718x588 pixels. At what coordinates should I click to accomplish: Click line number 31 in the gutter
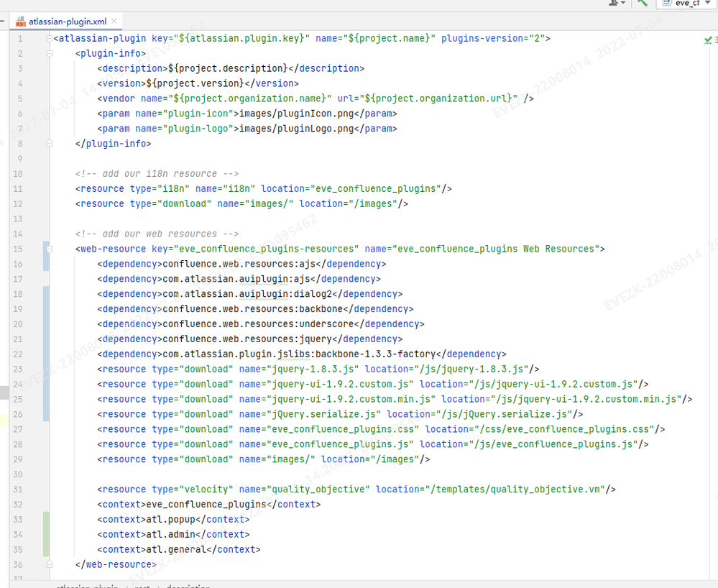(18, 490)
